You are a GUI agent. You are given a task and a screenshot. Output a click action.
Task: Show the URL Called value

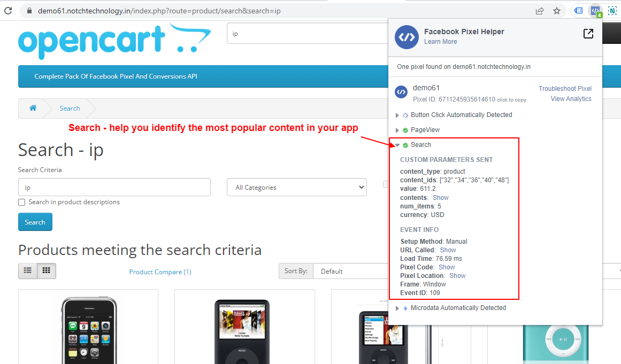[448, 250]
